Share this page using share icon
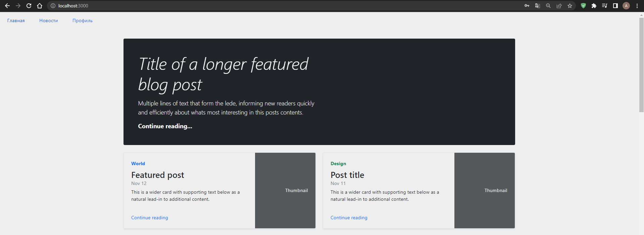This screenshot has height=235, width=644. point(559,6)
